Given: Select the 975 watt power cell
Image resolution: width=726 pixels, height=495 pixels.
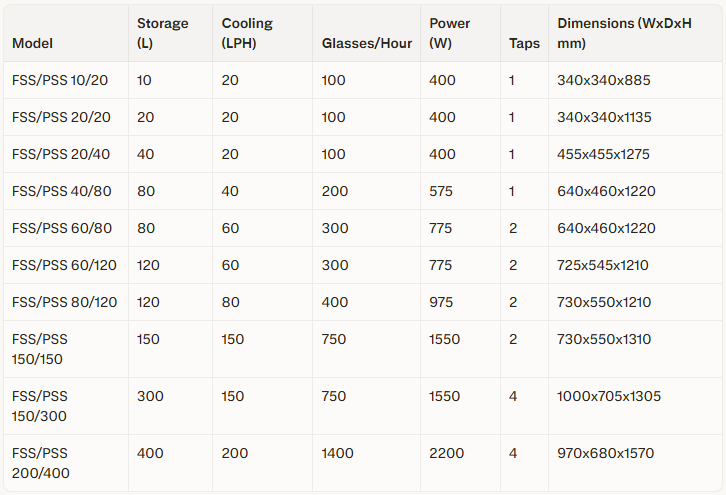Looking at the screenshot, I should point(441,302).
